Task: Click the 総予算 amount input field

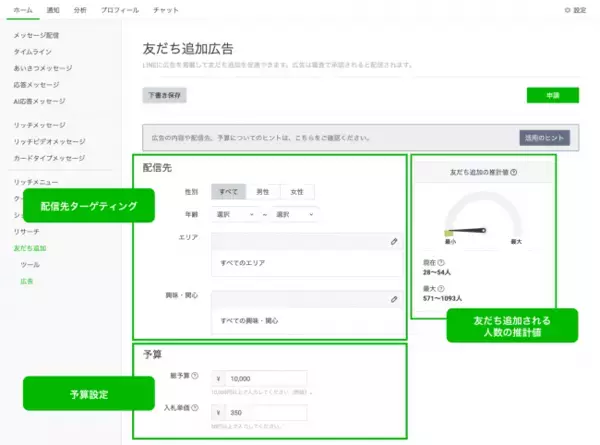Action: click(263, 380)
